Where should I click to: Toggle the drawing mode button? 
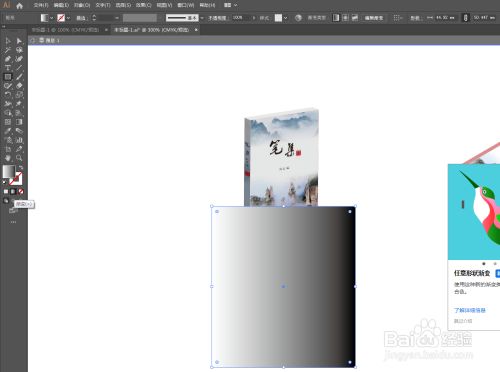[6, 200]
